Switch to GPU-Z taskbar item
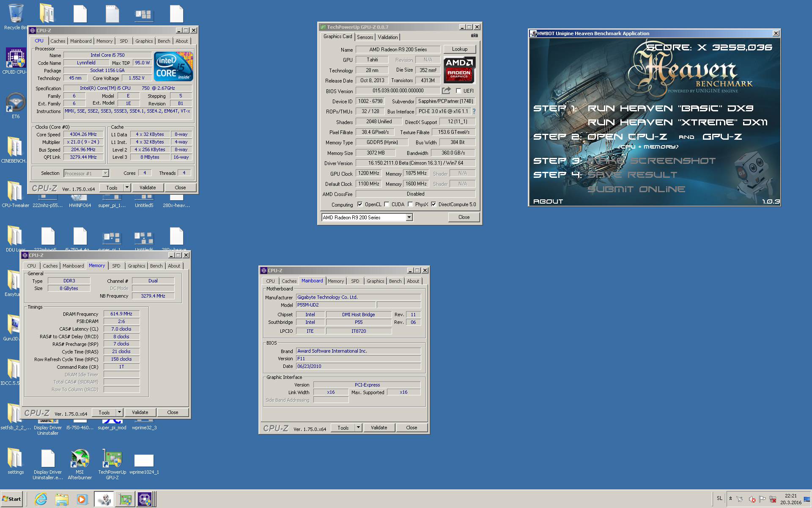812x508 pixels. (126, 499)
